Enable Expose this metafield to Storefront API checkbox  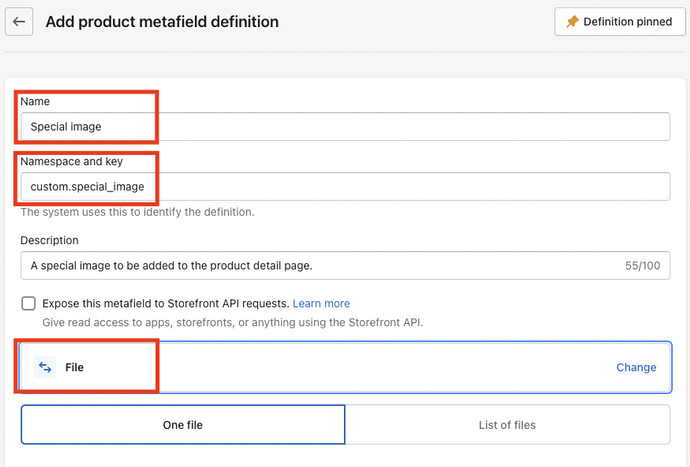point(28,303)
